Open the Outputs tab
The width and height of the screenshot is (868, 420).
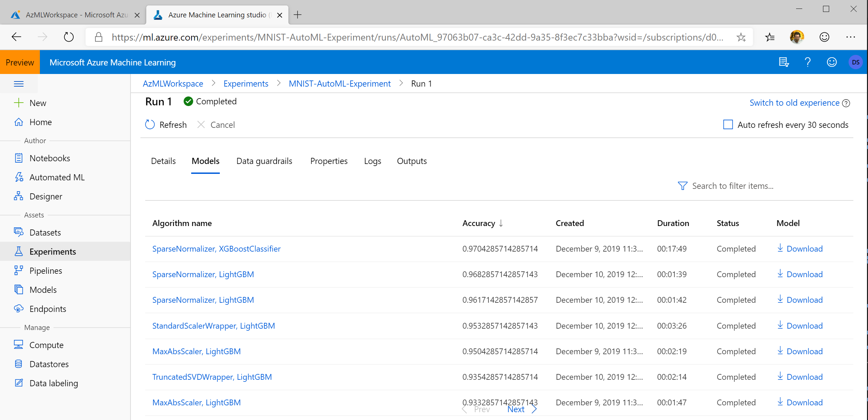pyautogui.click(x=412, y=161)
